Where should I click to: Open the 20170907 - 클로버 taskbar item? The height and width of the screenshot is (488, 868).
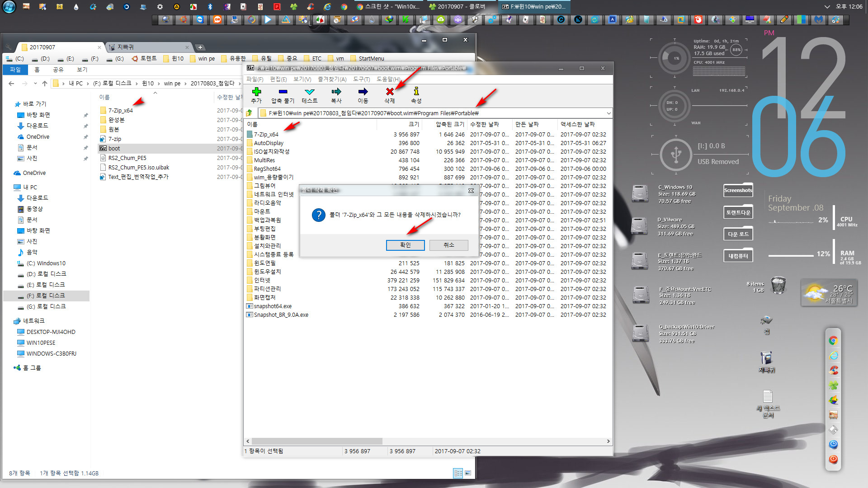pyautogui.click(x=457, y=7)
